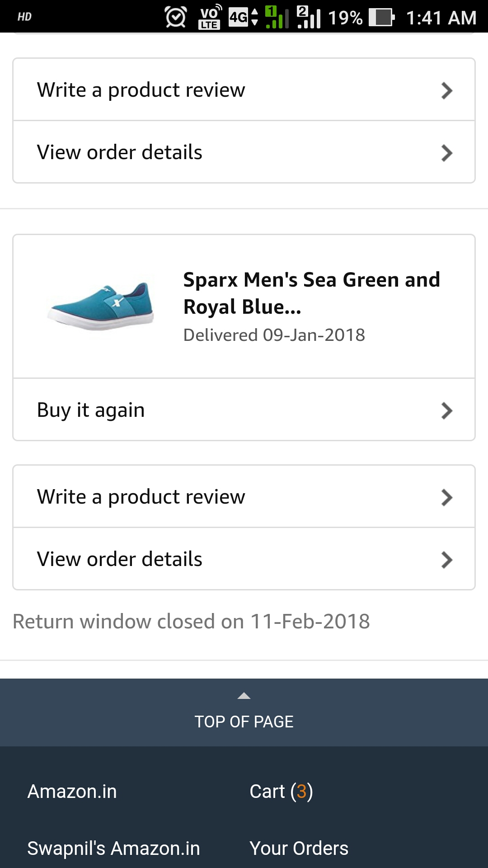Open the Amazon.in footer link
The image size is (488, 868).
pyautogui.click(x=72, y=792)
